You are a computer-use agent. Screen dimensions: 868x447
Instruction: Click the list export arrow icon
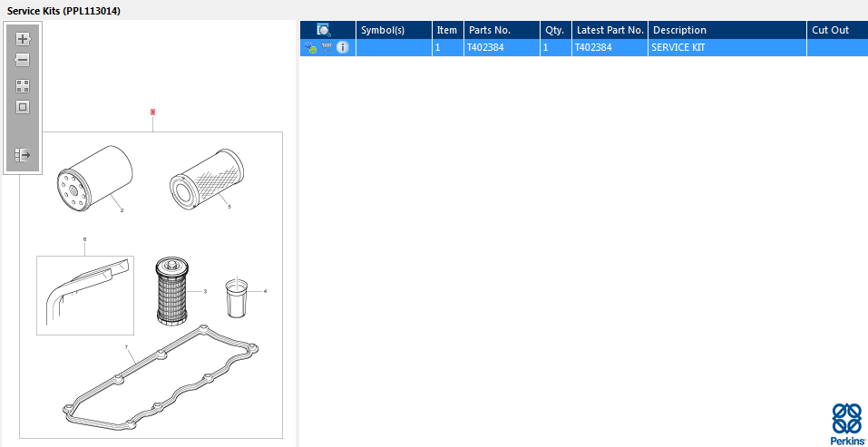tap(23, 155)
